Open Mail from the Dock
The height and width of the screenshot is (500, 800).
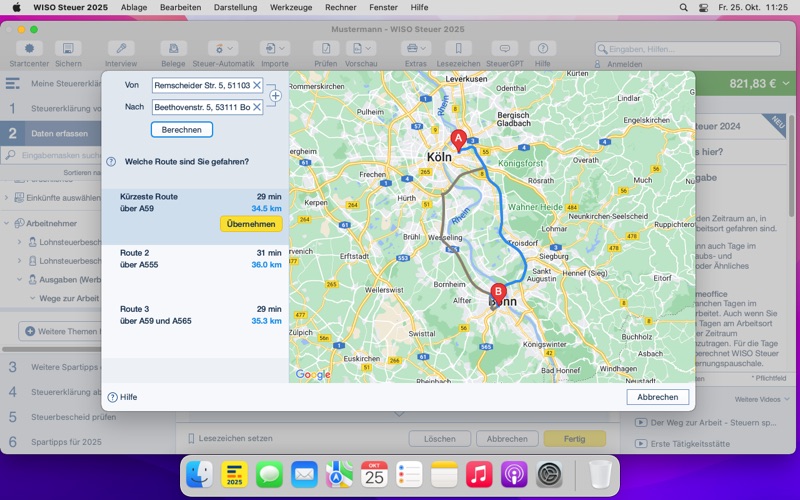click(304, 475)
